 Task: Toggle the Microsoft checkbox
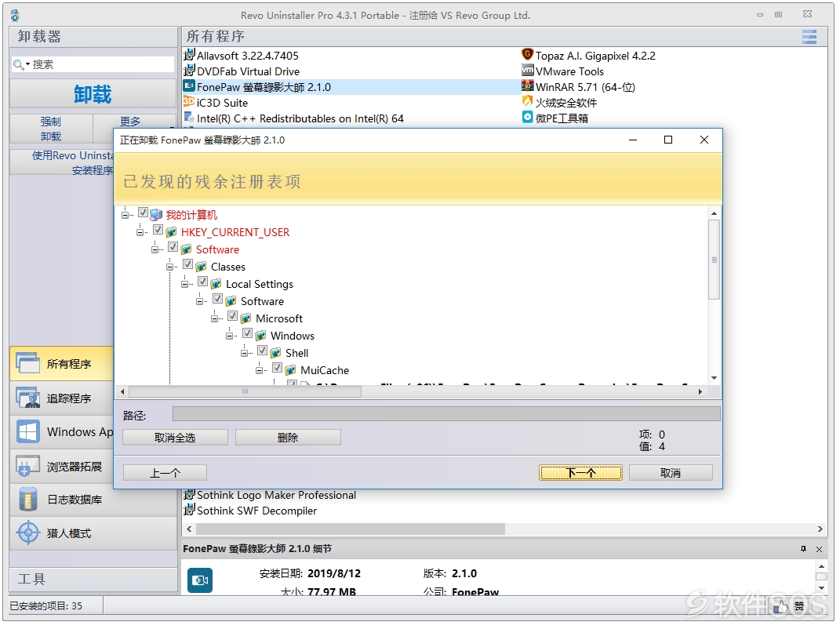(232, 315)
